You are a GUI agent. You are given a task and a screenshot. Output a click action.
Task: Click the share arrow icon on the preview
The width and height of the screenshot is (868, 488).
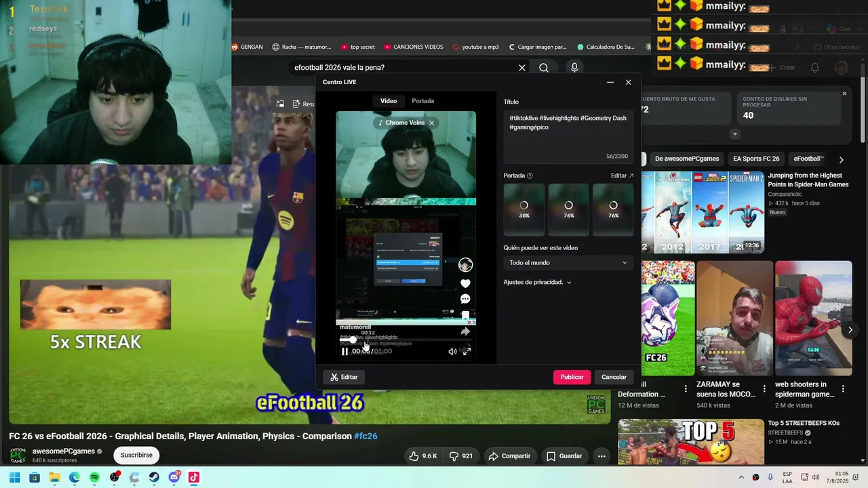pos(465,331)
